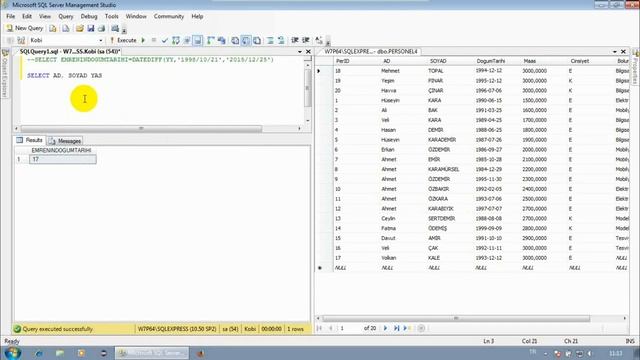Open the Window menu
The image size is (640, 360).
[x=136, y=16]
